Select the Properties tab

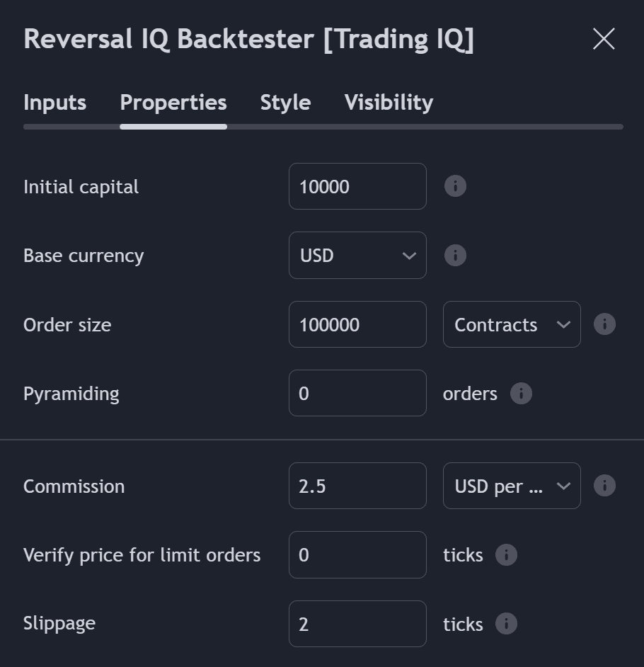click(173, 103)
